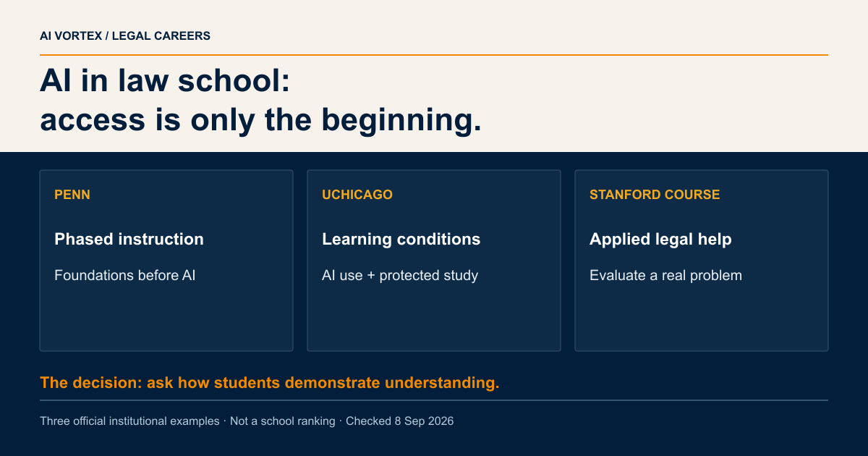This screenshot has height=456, width=868.
Task: Select the 'Applied legal help' heading
Action: [660, 239]
